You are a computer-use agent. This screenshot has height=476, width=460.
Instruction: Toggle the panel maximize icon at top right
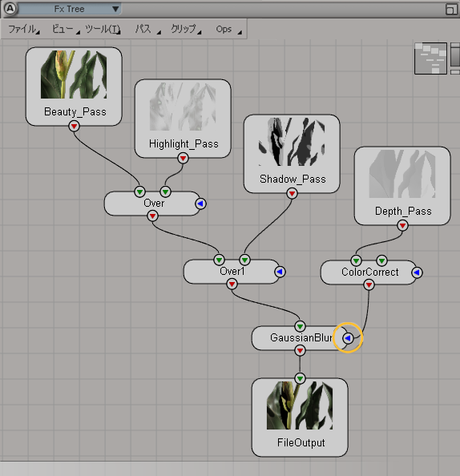tap(451, 9)
